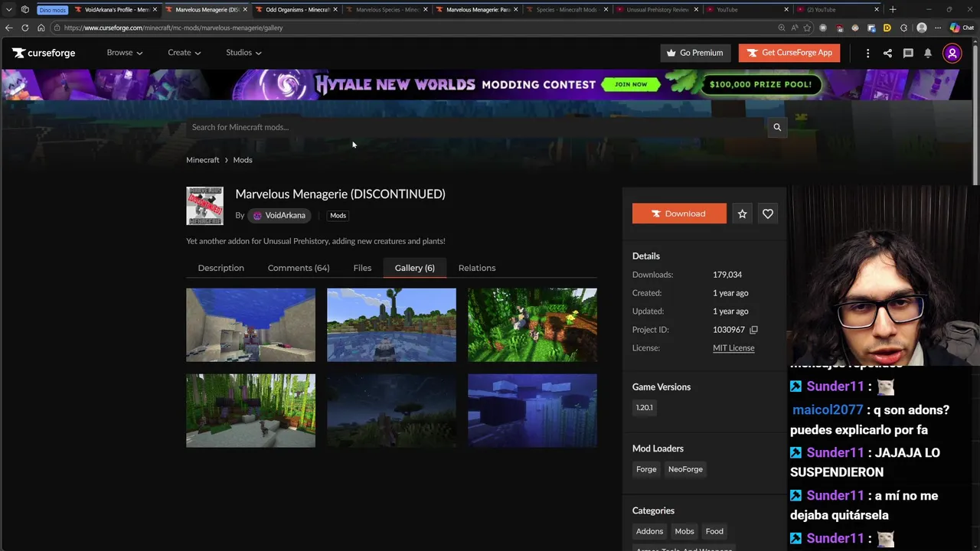The image size is (980, 551).
Task: Click the Mods breadcrumb link
Action: pyautogui.click(x=243, y=160)
